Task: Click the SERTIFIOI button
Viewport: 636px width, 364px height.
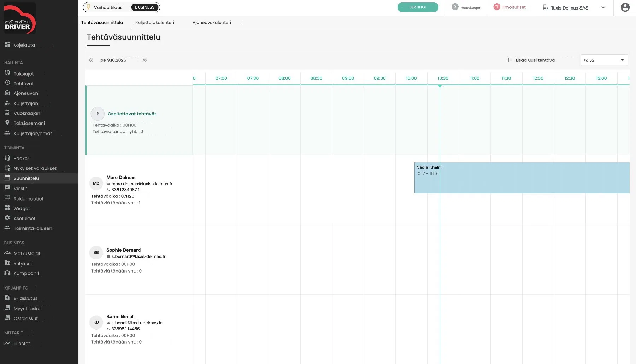Action: [x=418, y=7]
